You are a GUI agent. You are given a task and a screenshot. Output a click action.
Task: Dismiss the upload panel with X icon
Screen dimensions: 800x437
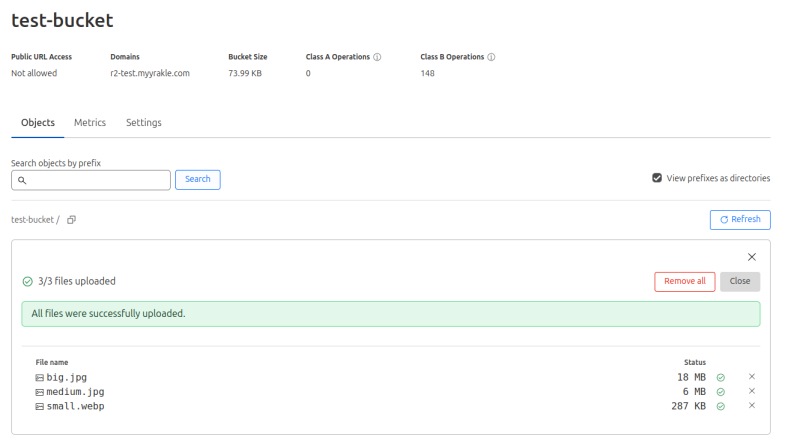pyautogui.click(x=752, y=257)
